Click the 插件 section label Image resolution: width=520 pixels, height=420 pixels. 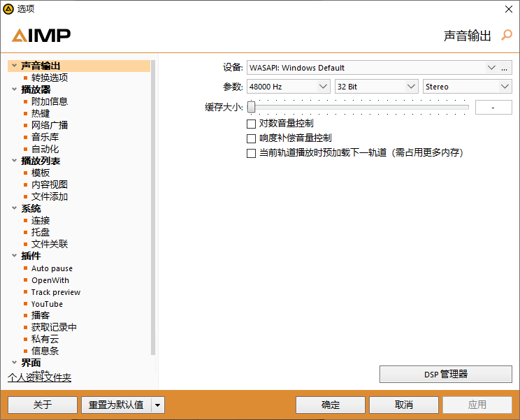pos(31,256)
